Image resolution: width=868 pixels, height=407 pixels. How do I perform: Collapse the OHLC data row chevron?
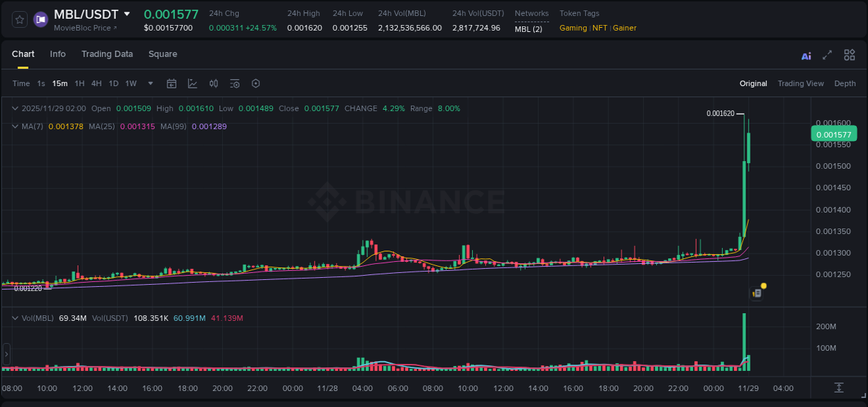[14, 108]
